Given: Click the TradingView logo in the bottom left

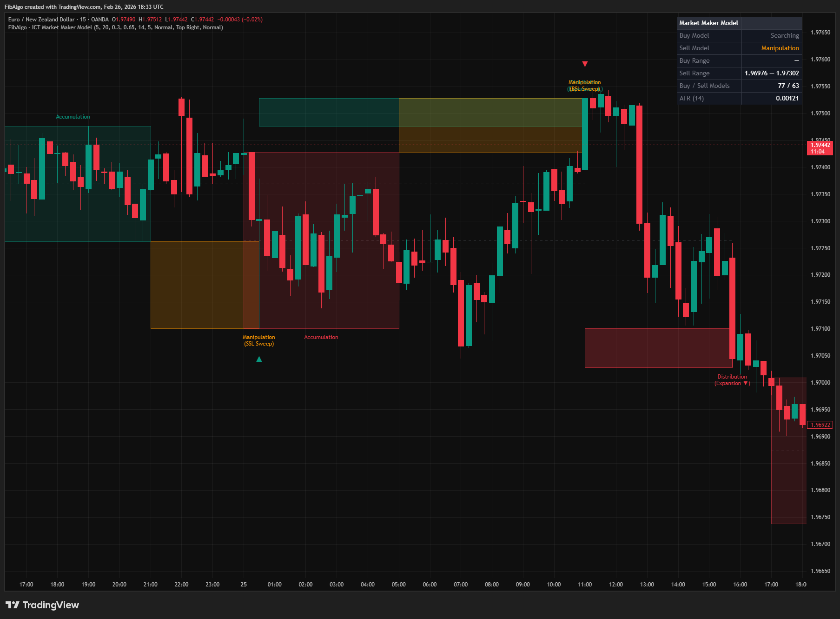Looking at the screenshot, I should click(42, 605).
